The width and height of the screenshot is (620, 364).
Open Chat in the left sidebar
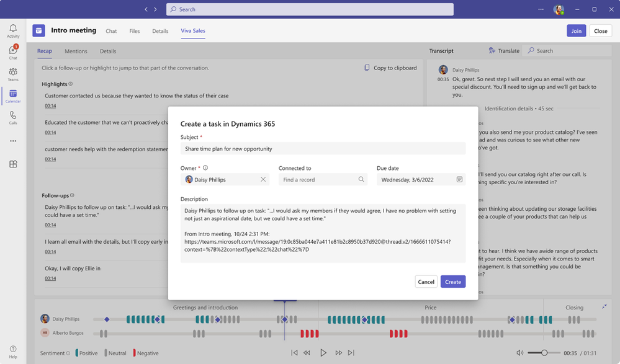coord(13,52)
